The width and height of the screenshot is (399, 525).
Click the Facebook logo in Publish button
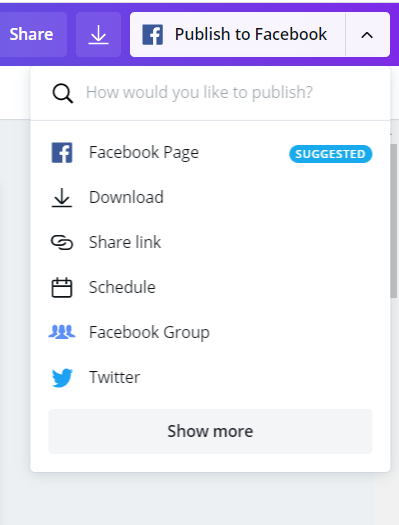pos(153,34)
